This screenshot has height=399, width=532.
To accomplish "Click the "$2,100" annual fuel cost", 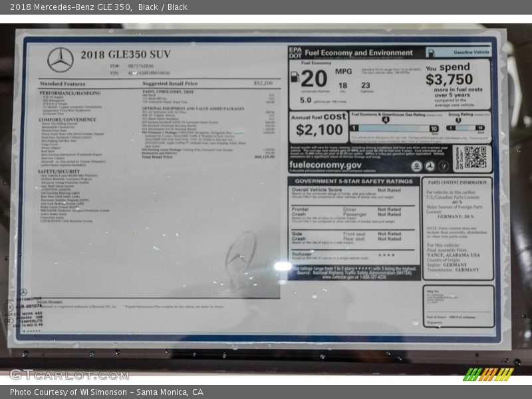I will point(319,130).
